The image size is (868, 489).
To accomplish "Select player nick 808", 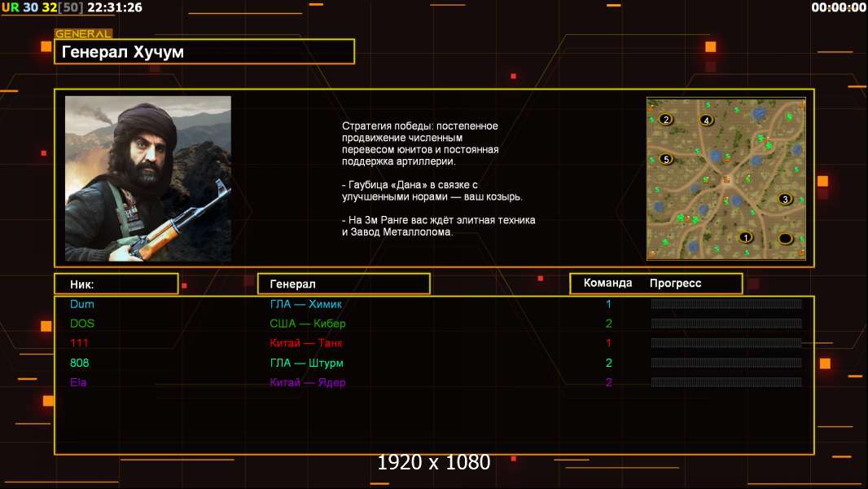I will 79,363.
